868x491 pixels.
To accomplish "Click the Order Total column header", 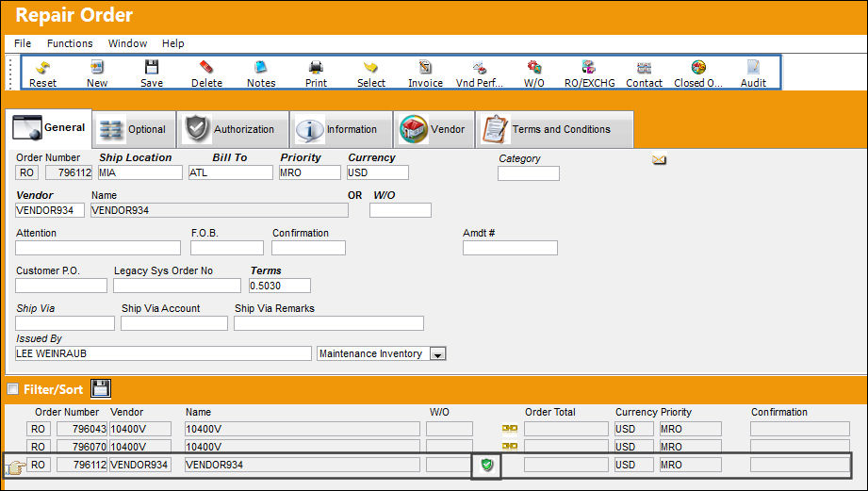I will click(549, 413).
